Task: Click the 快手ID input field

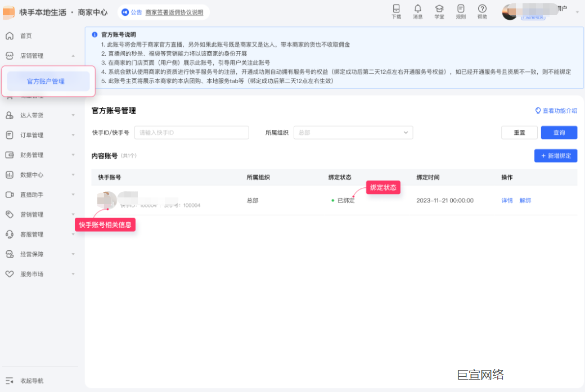Action: 191,132
